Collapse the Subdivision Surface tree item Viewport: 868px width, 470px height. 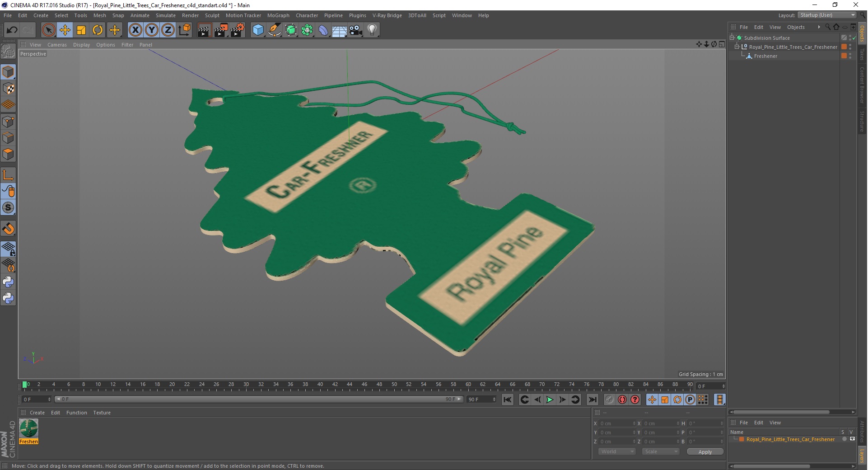[x=732, y=38]
